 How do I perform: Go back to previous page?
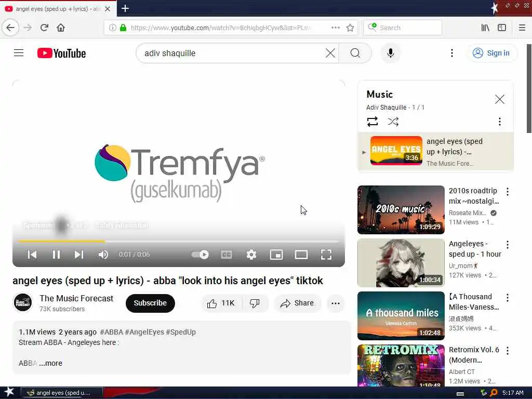pos(10,28)
